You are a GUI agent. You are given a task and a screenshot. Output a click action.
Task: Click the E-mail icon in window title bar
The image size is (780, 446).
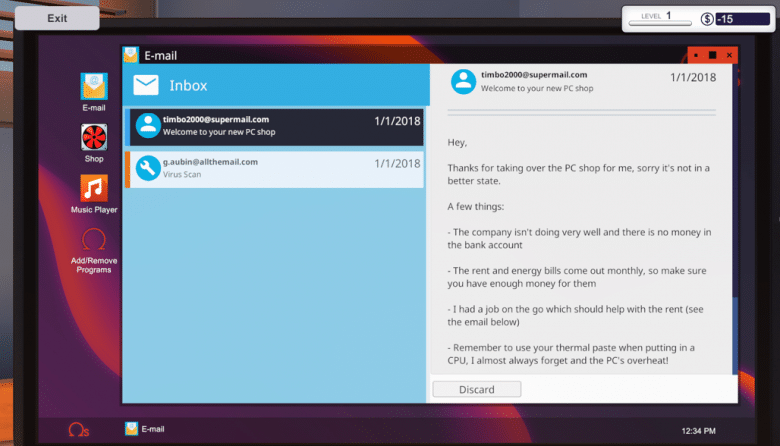131,56
